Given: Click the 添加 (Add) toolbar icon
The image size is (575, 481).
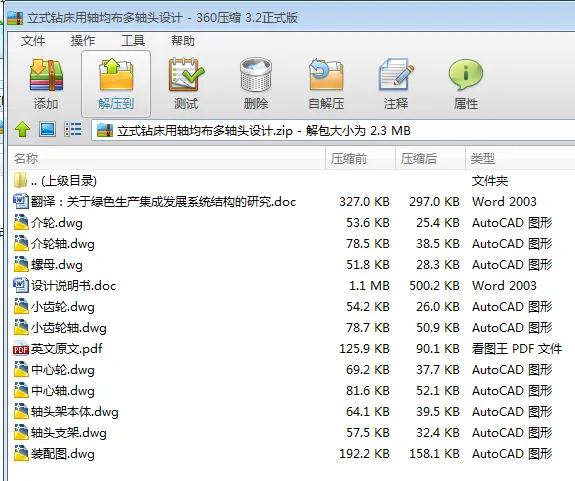Looking at the screenshot, I should [x=46, y=76].
